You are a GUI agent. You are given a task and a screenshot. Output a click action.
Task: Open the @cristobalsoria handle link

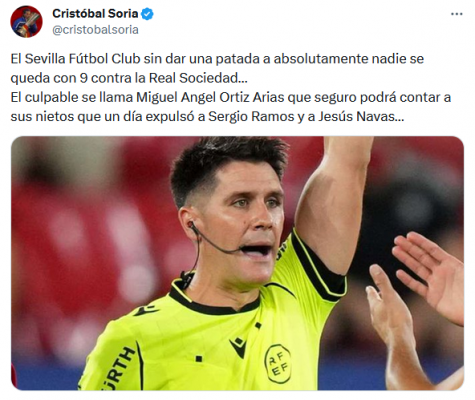[95, 30]
